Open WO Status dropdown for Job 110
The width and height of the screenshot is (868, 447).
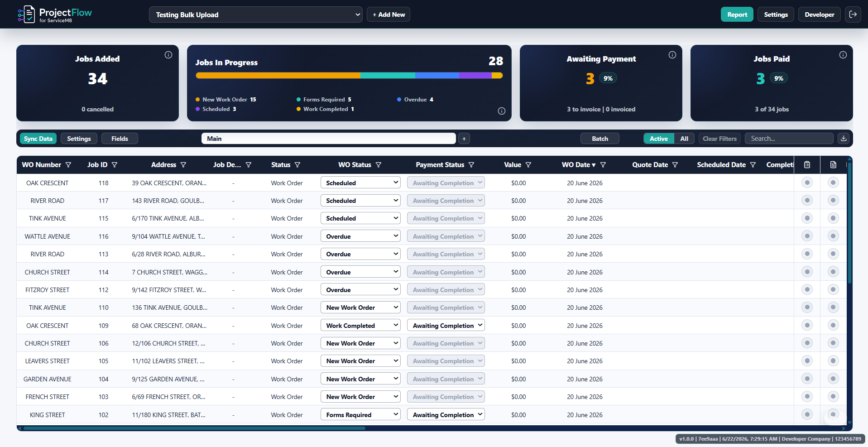click(x=360, y=307)
